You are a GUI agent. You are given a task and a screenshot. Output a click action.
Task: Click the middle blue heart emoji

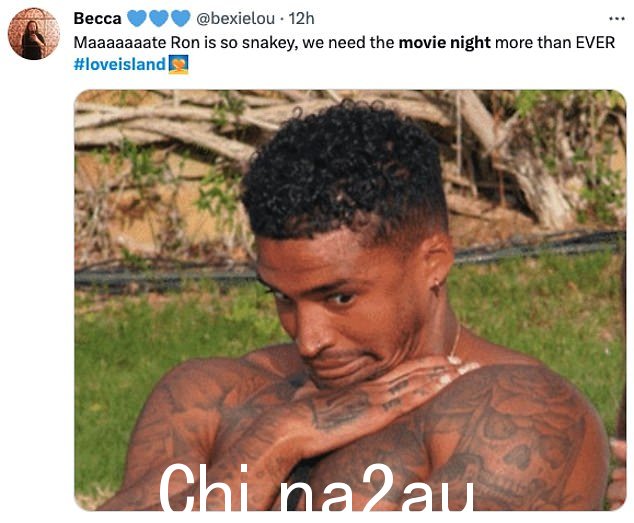pos(159,18)
